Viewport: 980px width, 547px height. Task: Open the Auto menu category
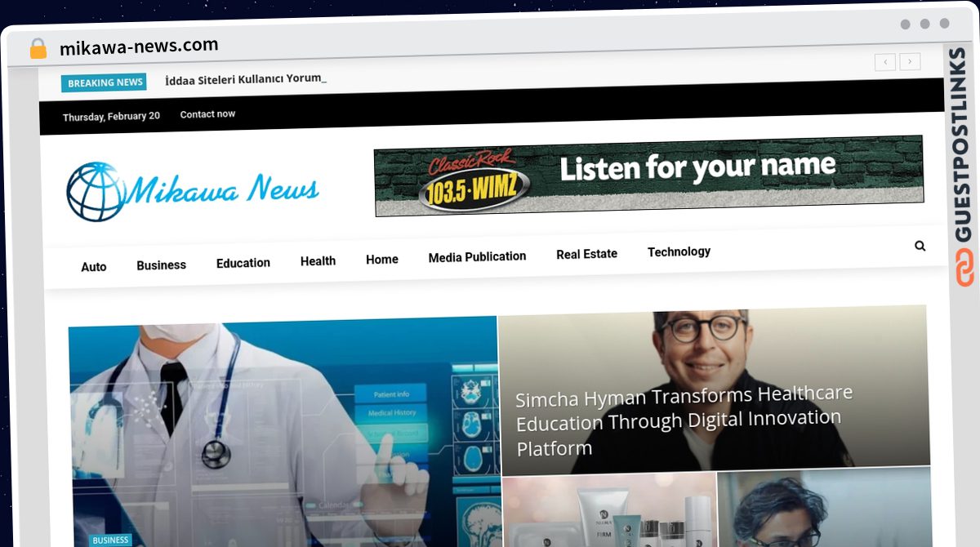(x=94, y=267)
